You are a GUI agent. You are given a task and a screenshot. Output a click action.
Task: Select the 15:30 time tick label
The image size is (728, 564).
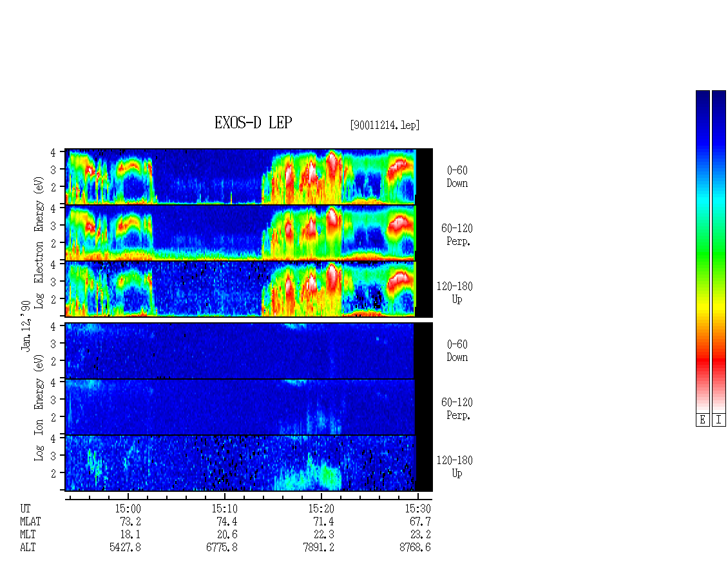coord(418,509)
